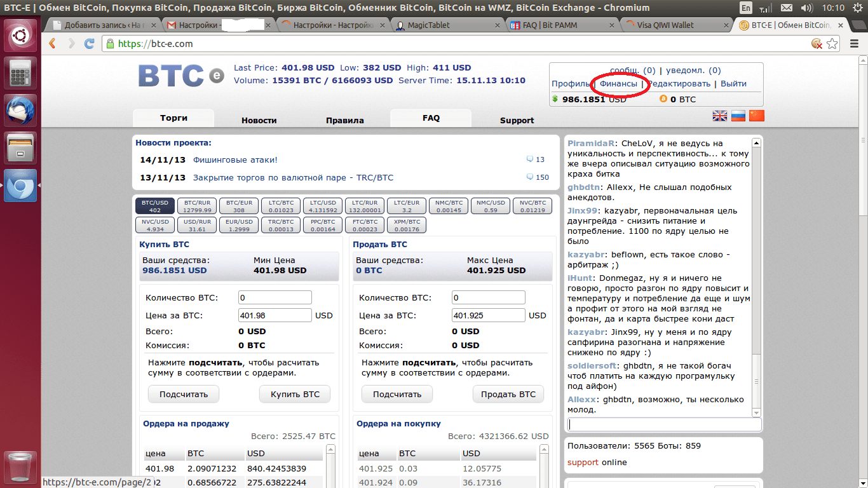Open the Новости site tab
The image size is (868, 488).
click(x=259, y=120)
